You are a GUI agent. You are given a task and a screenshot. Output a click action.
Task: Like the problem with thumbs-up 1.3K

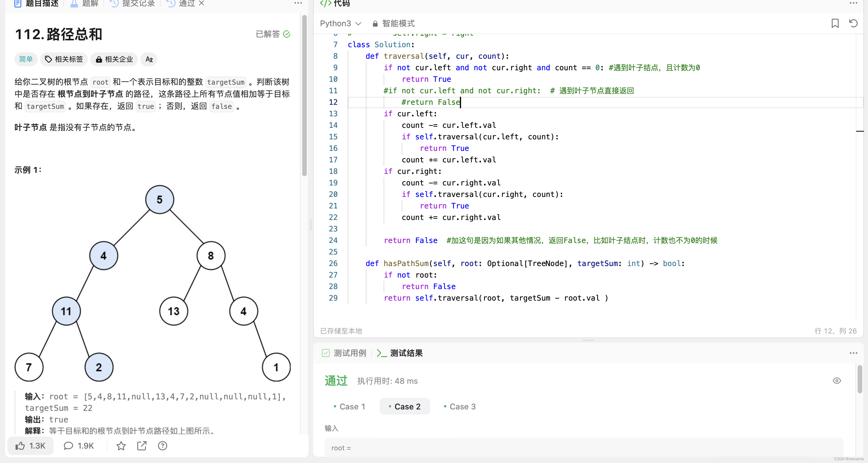coord(30,446)
